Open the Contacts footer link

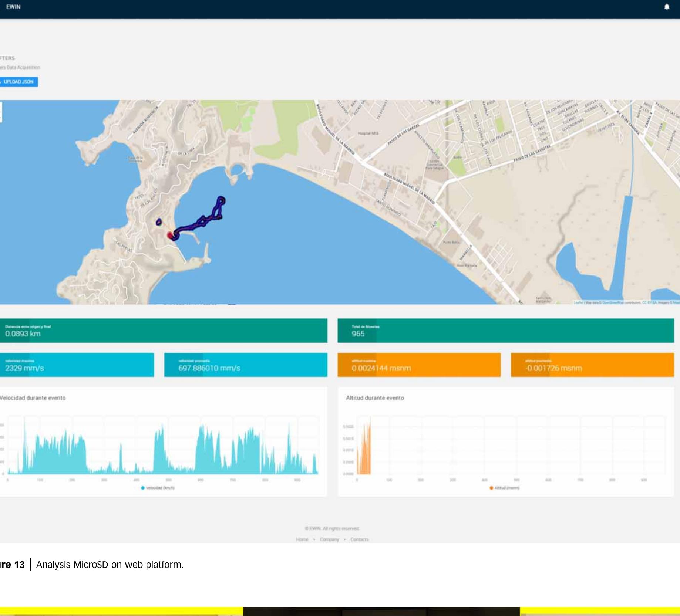coord(359,539)
